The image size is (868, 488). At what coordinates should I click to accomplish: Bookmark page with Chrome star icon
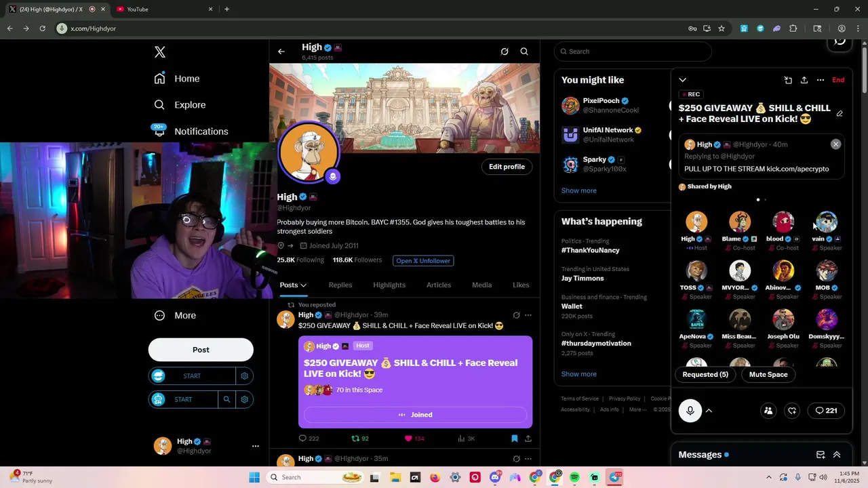tap(722, 28)
